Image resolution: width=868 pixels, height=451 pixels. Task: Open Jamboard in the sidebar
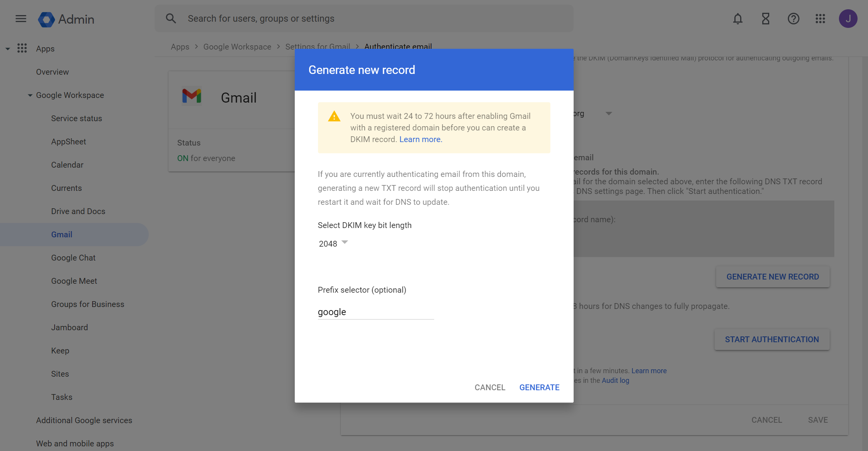70,328
